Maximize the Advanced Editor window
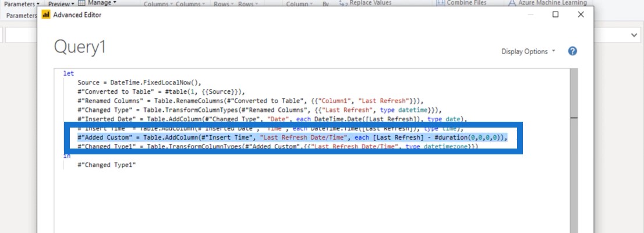644x233 pixels. [x=555, y=15]
